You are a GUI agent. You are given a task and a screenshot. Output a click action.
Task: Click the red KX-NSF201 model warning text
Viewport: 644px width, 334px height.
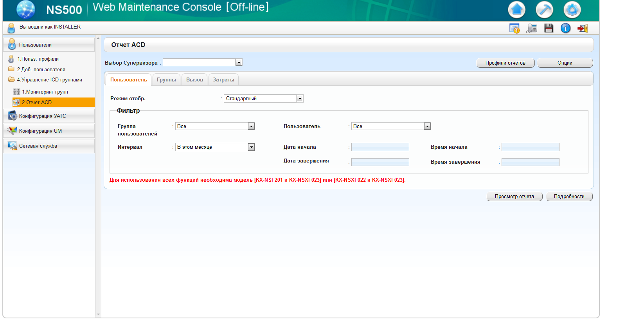(x=257, y=180)
